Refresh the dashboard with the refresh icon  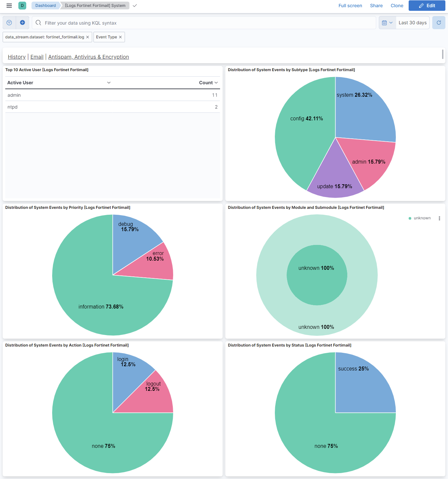(x=438, y=23)
